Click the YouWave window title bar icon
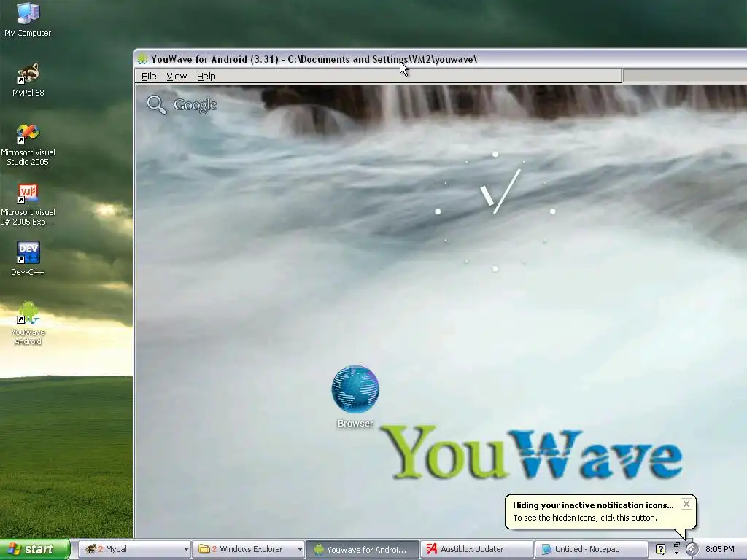This screenshot has width=747, height=560. 142,60
